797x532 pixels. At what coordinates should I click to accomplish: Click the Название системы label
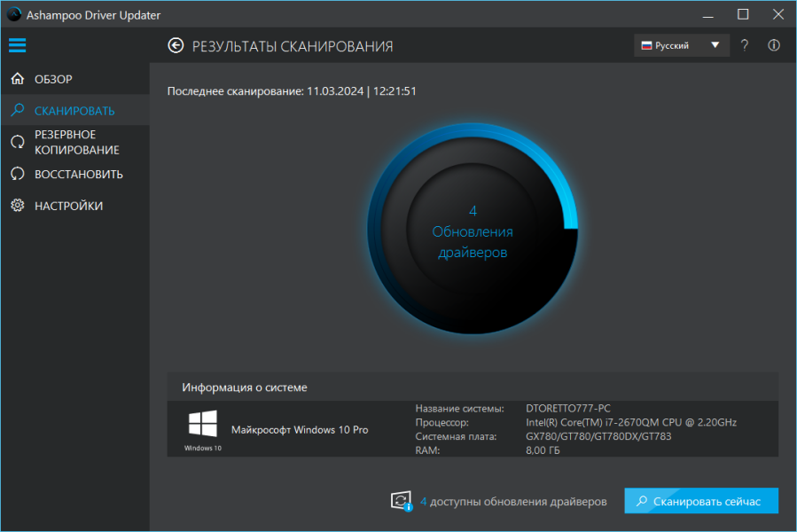point(459,409)
